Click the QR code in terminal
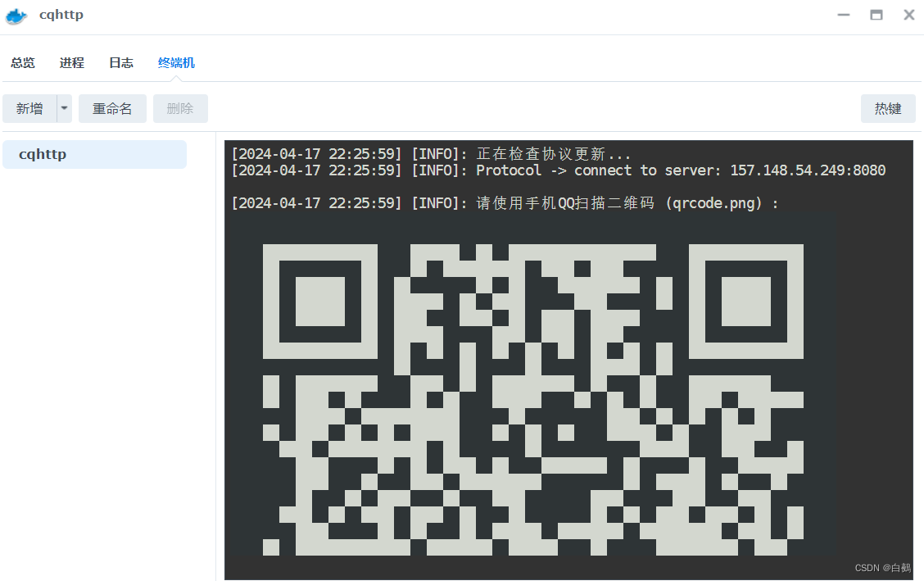The height and width of the screenshot is (581, 924). tap(533, 400)
